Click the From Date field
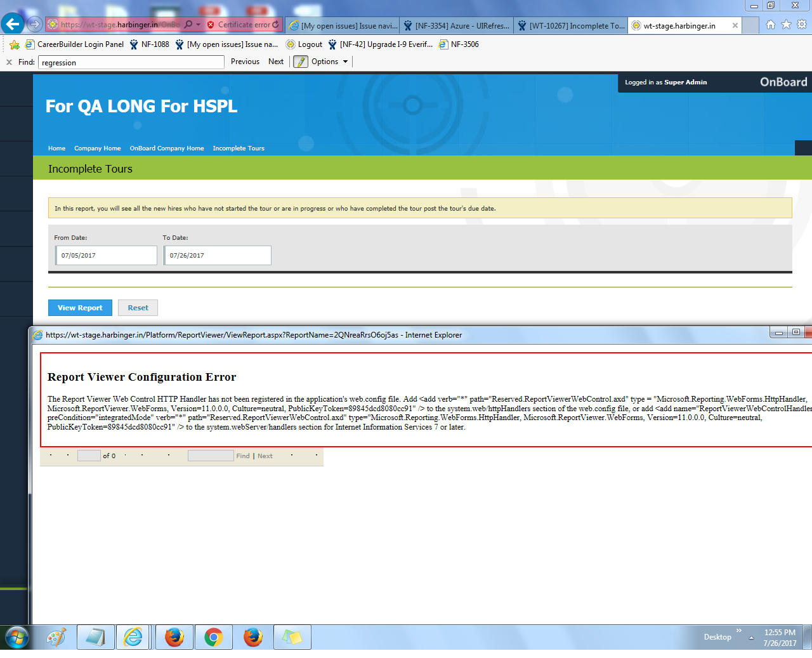Screen dimensions: 812x658 tap(106, 255)
